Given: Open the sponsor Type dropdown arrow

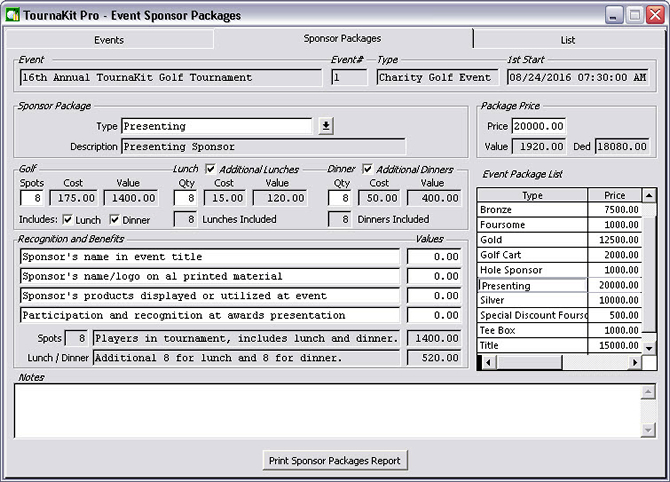Looking at the screenshot, I should 326,126.
